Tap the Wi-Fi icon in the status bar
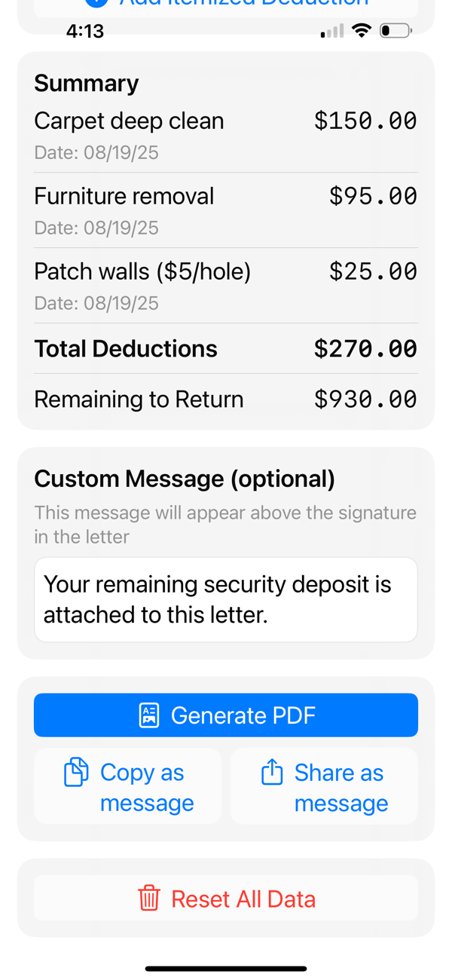452x980 pixels. (x=361, y=31)
